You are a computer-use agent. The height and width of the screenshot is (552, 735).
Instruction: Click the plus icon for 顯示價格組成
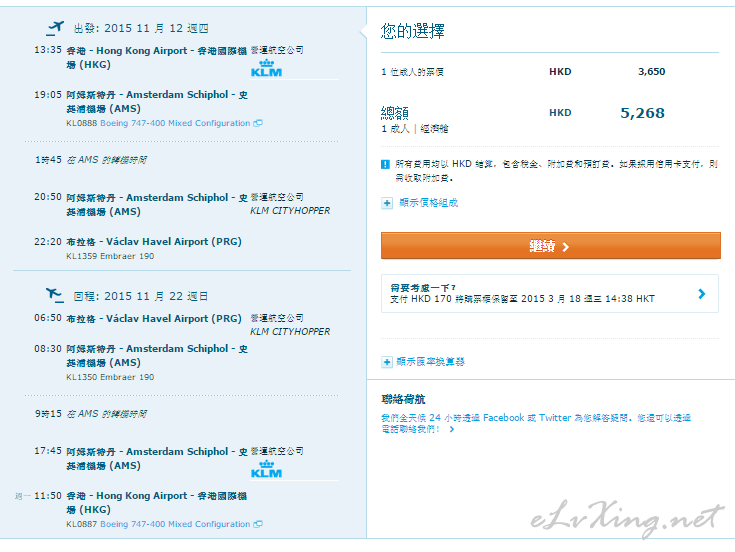[x=387, y=203]
